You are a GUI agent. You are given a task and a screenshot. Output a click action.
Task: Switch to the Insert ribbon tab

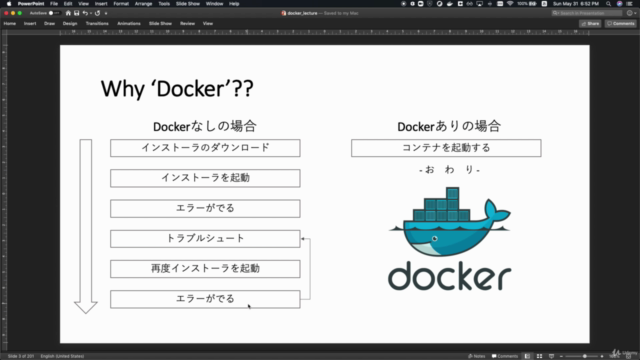tap(30, 24)
